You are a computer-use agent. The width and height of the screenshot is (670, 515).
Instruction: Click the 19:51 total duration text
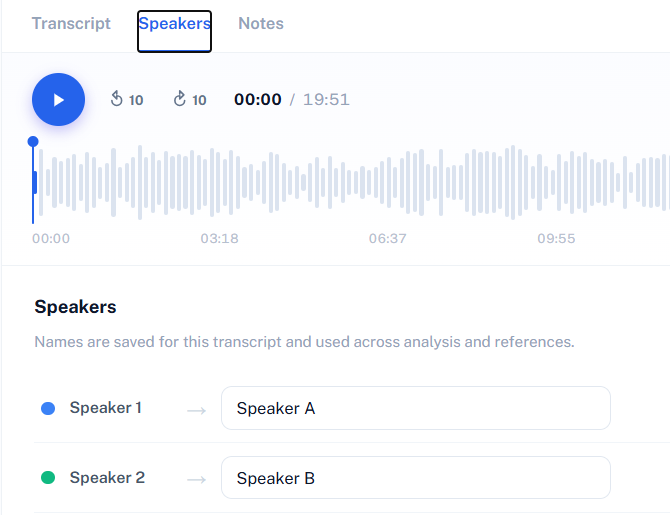click(x=326, y=100)
